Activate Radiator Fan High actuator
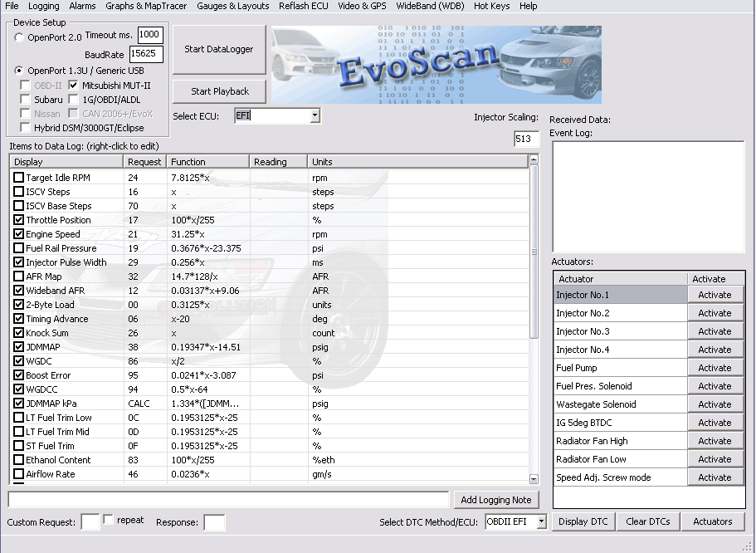This screenshot has width=756, height=553. tap(715, 441)
